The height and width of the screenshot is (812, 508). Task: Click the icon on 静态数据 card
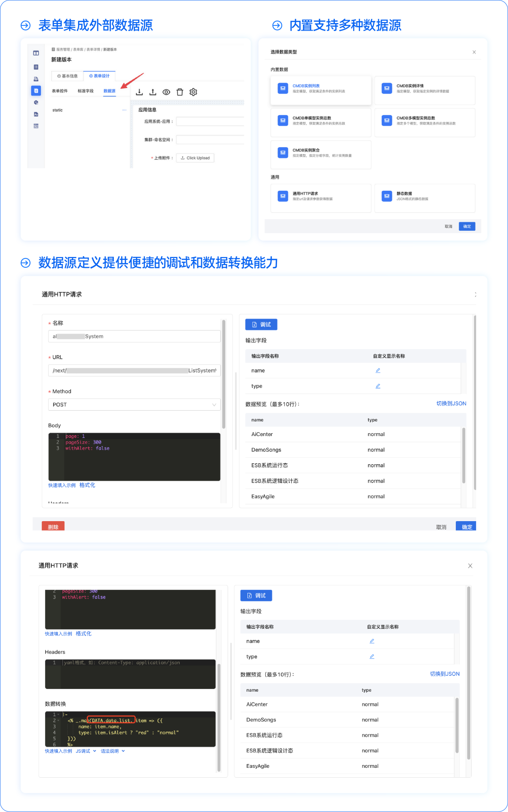click(387, 196)
